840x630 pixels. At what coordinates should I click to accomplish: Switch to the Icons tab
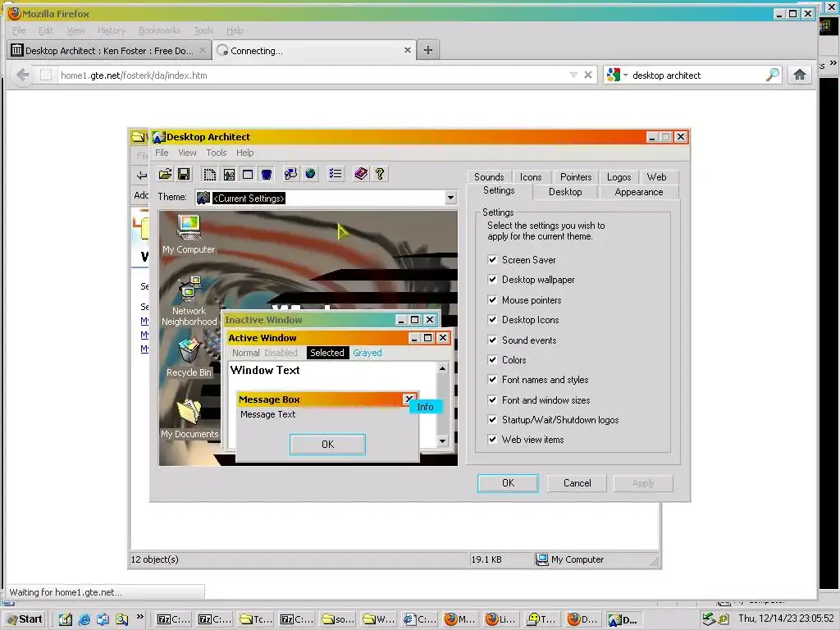tap(531, 177)
